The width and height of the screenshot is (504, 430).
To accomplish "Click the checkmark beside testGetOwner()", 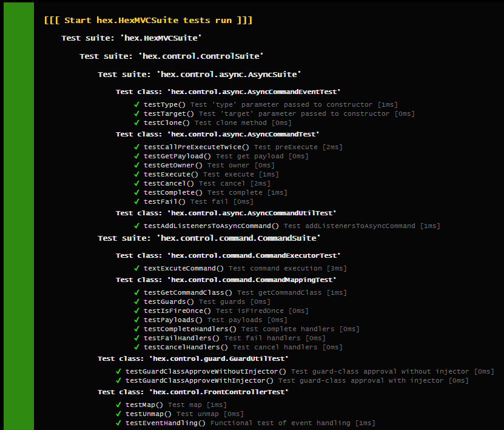I will point(136,165).
